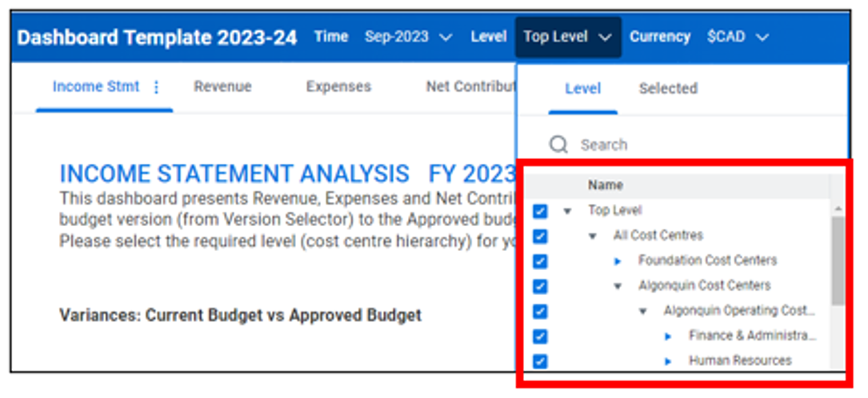This screenshot has height=398, width=868.
Task: Switch to the Expenses tab
Action: [x=338, y=87]
